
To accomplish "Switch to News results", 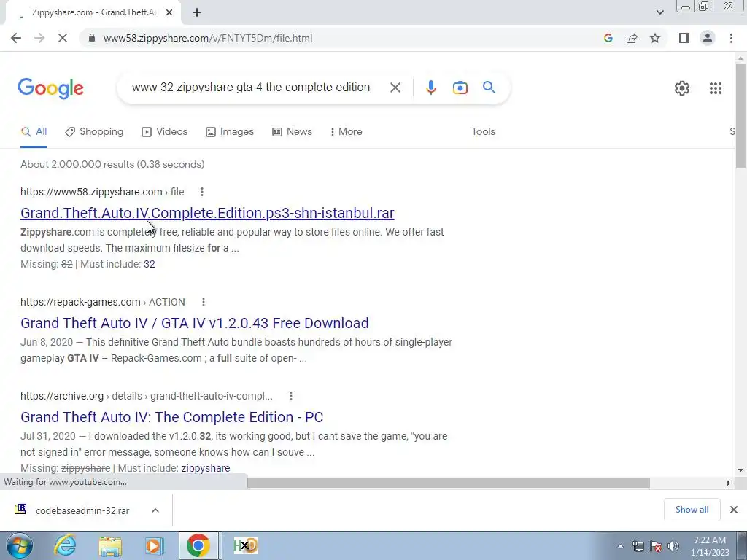I will (292, 132).
